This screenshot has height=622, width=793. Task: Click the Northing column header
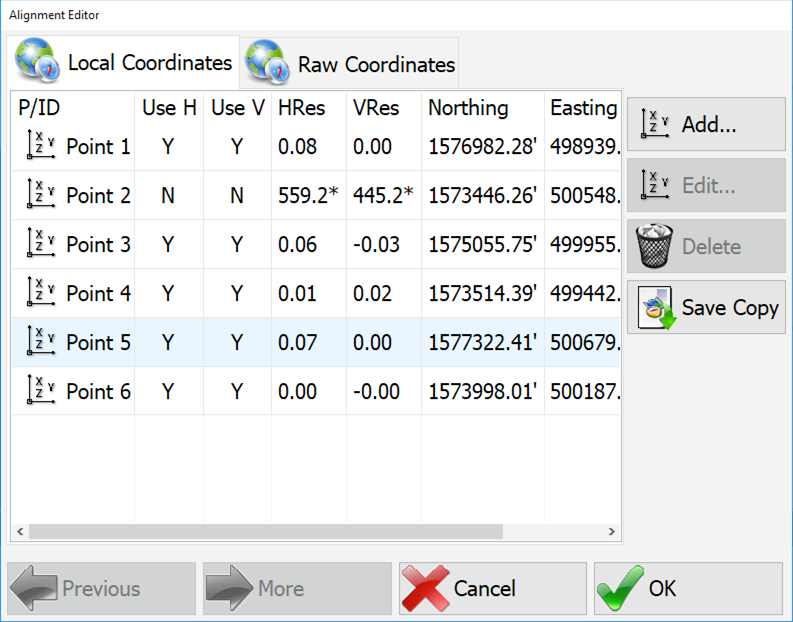click(x=468, y=108)
